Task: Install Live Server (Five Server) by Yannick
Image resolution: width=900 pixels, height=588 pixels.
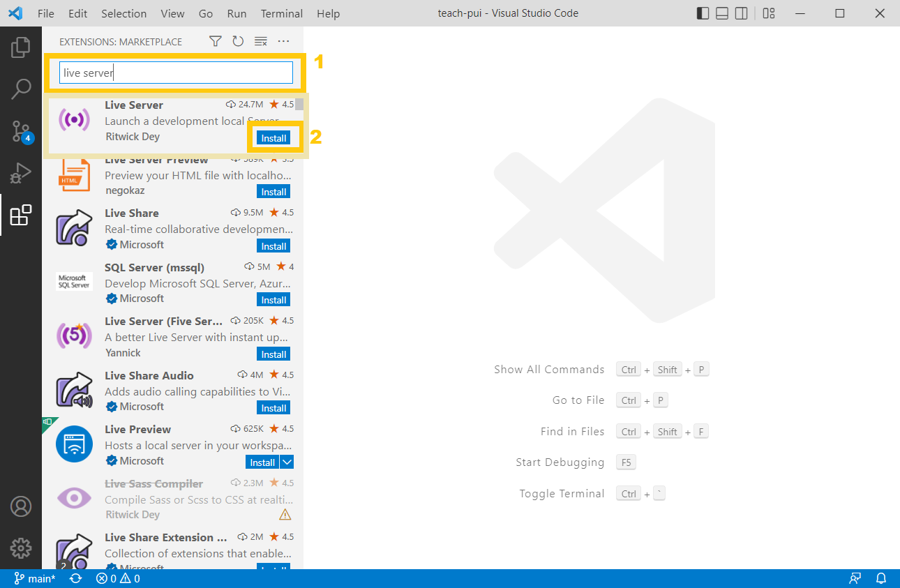Action: tap(273, 354)
